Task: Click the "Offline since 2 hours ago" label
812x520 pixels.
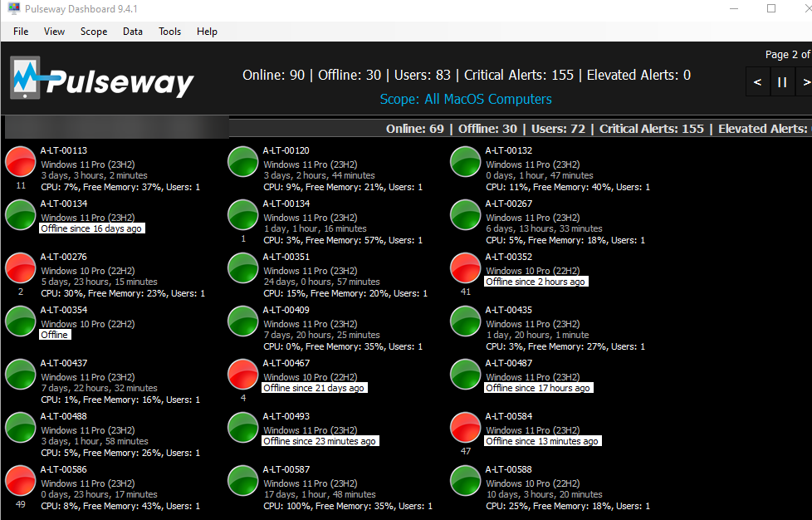Action: pyautogui.click(x=536, y=282)
